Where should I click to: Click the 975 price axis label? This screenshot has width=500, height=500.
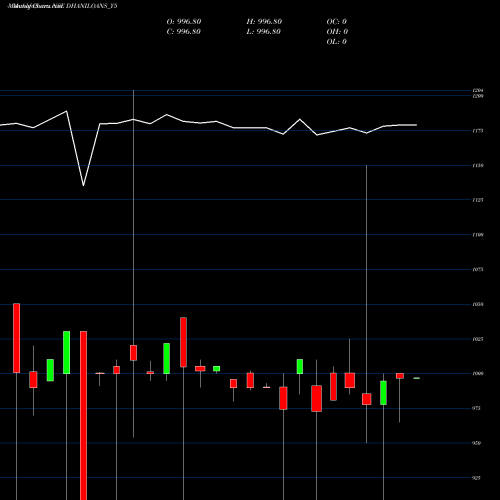pos(477,408)
